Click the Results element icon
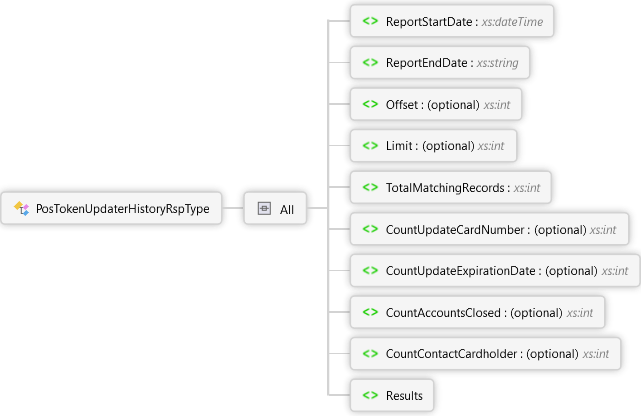This screenshot has width=641, height=416. pos(369,396)
